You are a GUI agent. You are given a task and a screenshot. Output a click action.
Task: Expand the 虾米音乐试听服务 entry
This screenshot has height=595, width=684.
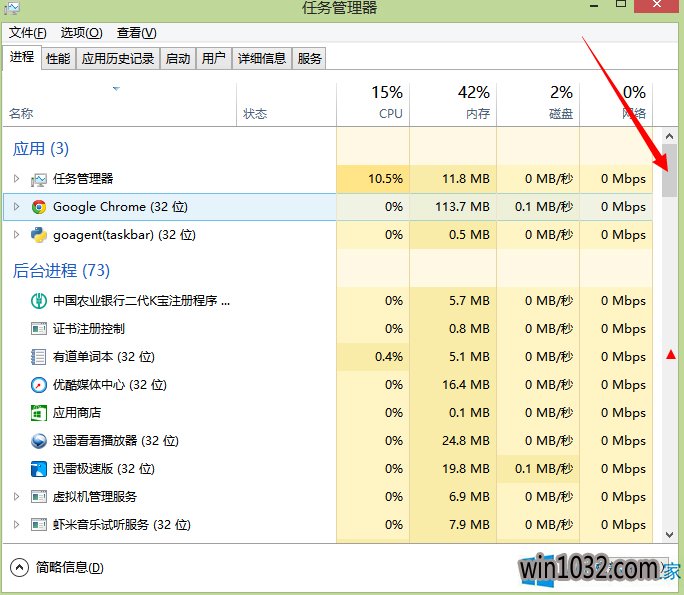[16, 525]
